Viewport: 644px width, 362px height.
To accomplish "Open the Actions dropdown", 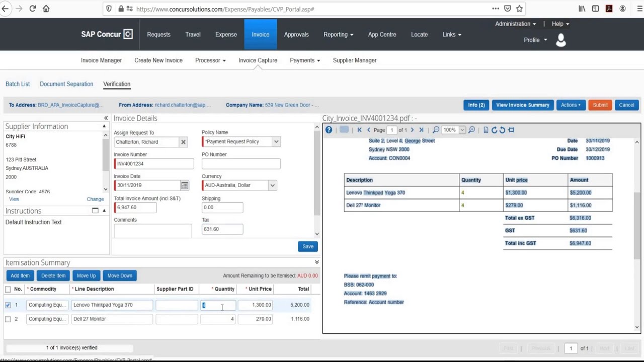I will click(571, 105).
